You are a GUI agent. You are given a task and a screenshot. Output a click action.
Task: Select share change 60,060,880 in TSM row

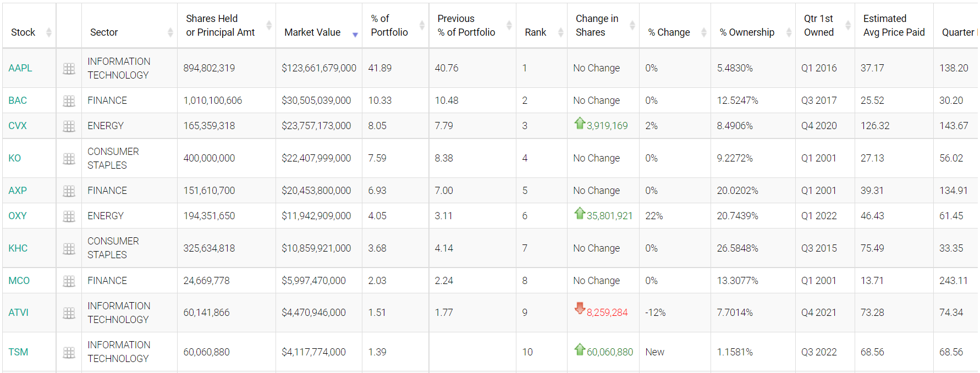tap(610, 352)
